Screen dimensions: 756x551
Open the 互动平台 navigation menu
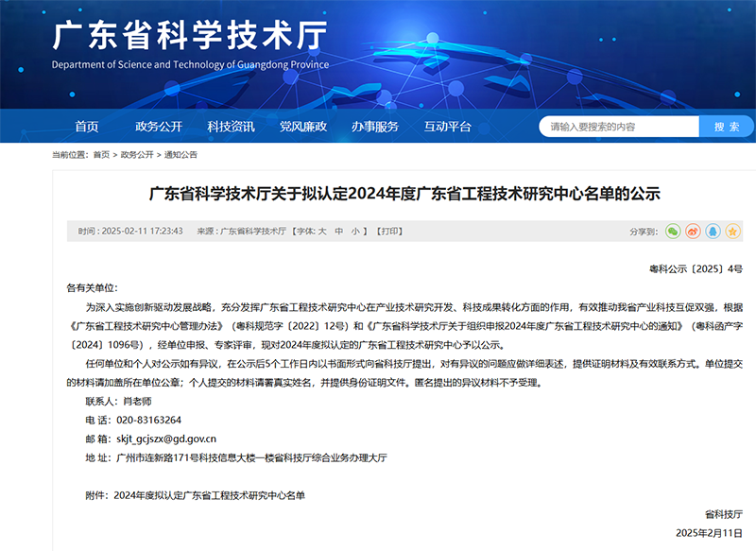tap(448, 126)
